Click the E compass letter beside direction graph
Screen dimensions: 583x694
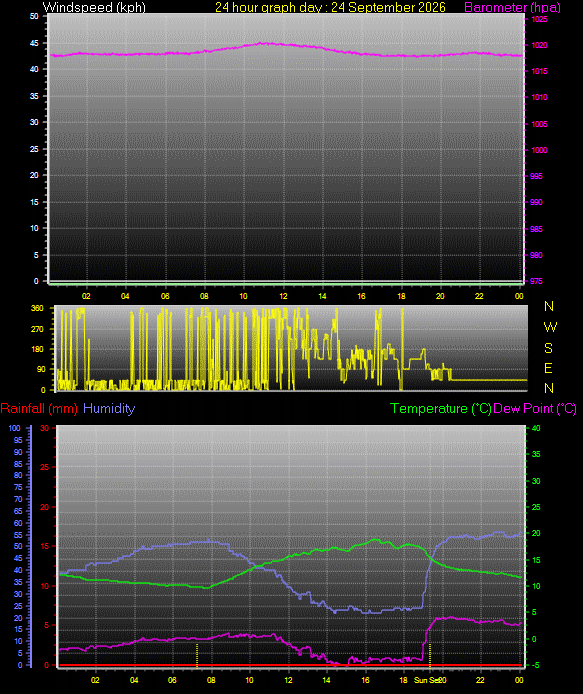[548, 368]
